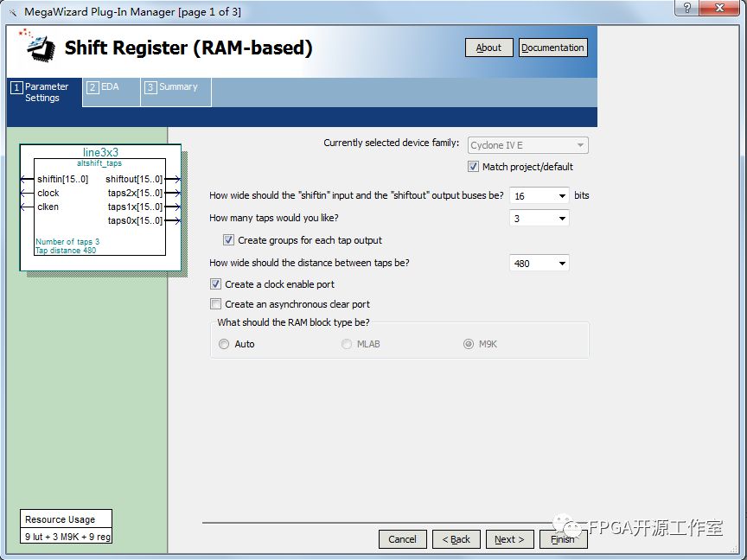Toggle Match project/default checkbox
The width and height of the screenshot is (747, 560).
(x=474, y=167)
